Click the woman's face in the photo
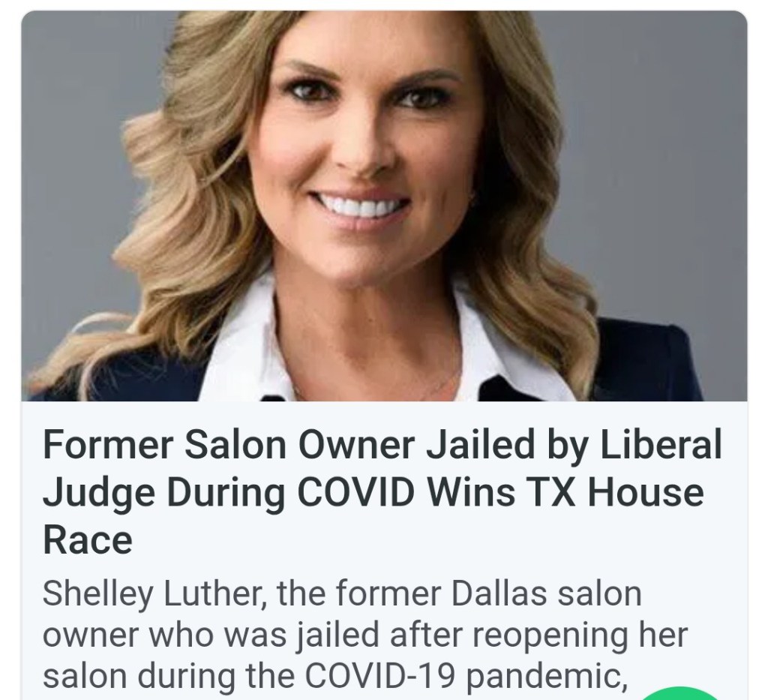Image resolution: width=768 pixels, height=700 pixels. [x=361, y=147]
